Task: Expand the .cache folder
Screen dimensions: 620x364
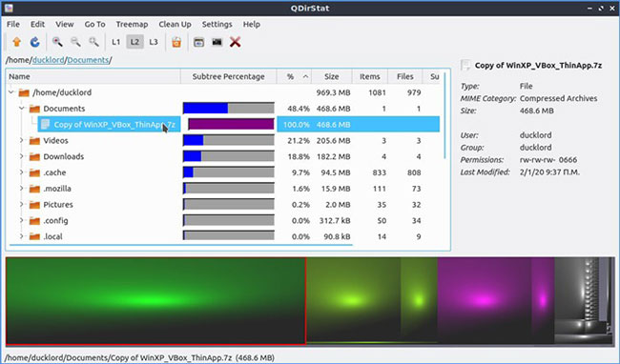Action: (x=22, y=172)
